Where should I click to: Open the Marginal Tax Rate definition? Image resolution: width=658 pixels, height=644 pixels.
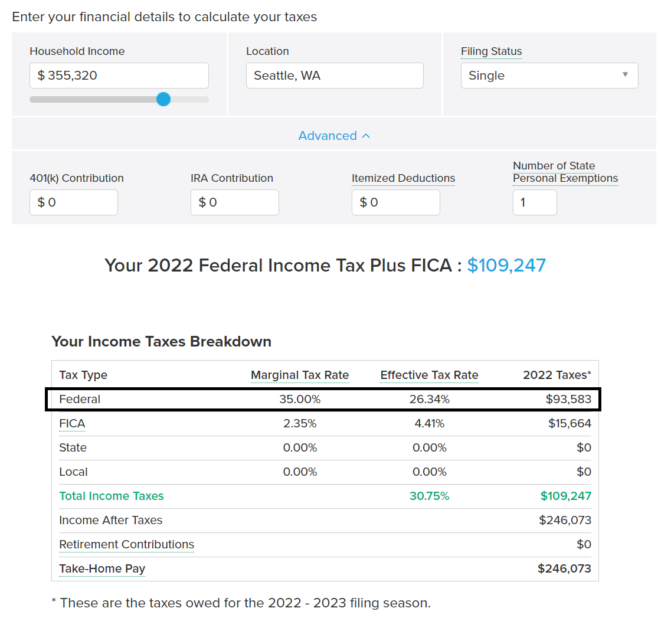[x=299, y=375]
